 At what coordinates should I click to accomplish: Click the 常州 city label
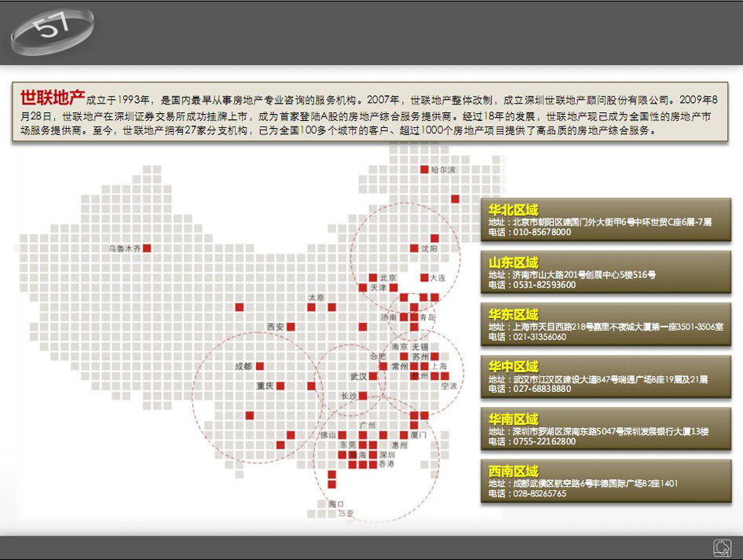400,366
